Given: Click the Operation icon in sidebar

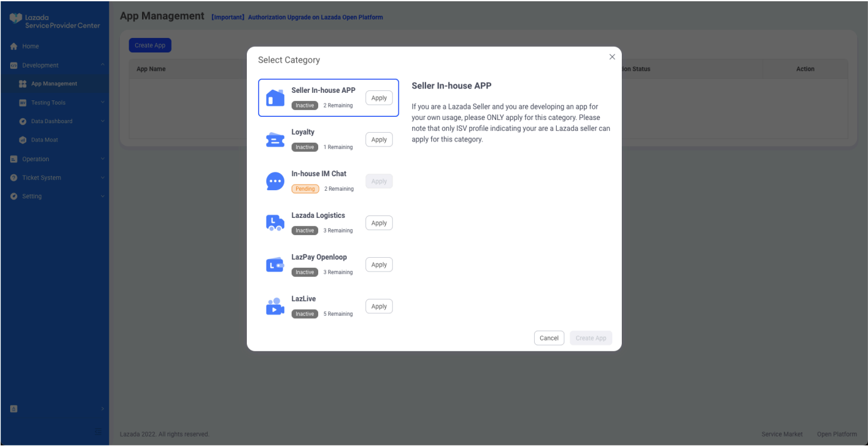Looking at the screenshot, I should tap(14, 159).
